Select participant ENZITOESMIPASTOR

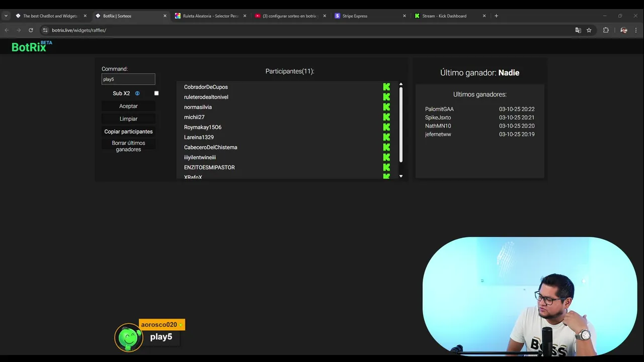point(209,167)
